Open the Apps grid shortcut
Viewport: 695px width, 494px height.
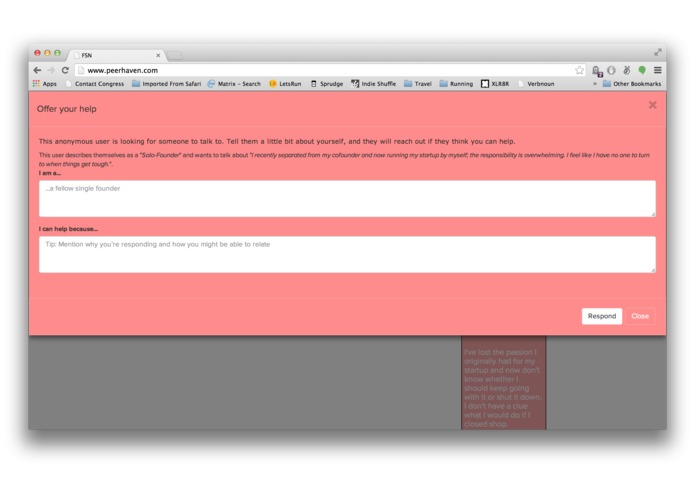(44, 84)
